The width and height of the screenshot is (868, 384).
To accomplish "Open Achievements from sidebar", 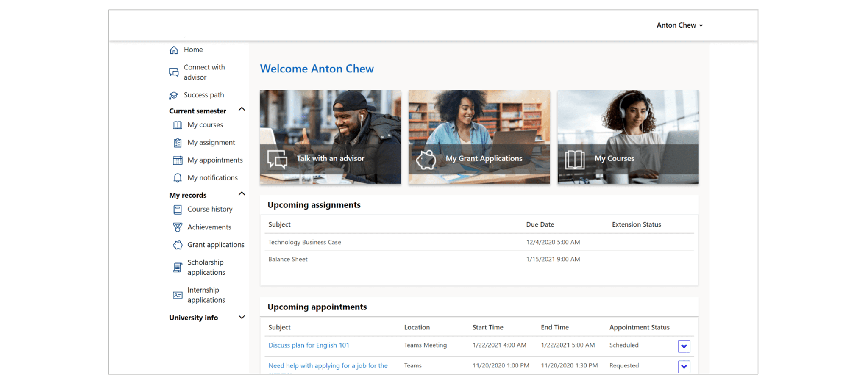I will (209, 227).
